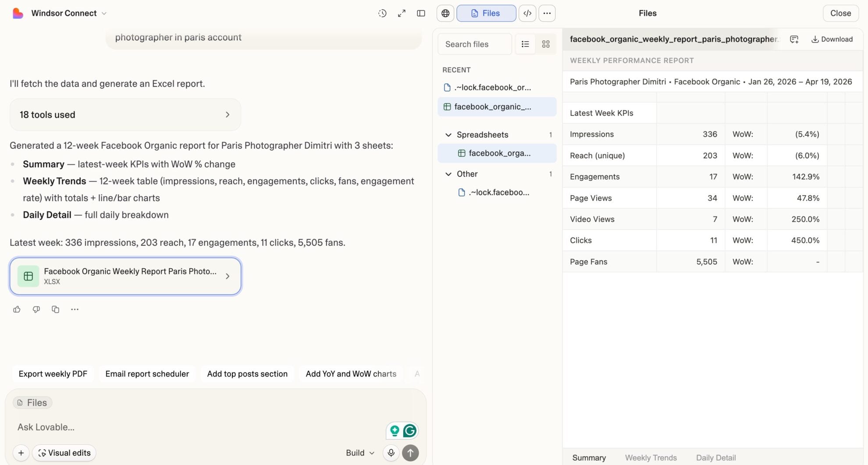Open the version history clock icon
The height and width of the screenshot is (465, 868).
pos(382,13)
